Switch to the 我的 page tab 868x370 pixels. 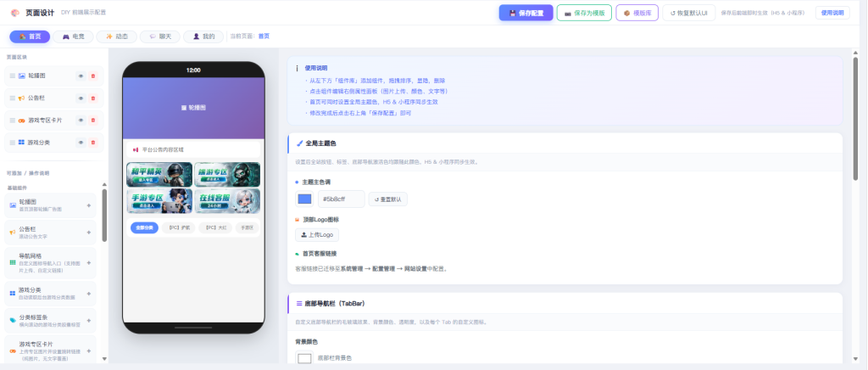203,36
